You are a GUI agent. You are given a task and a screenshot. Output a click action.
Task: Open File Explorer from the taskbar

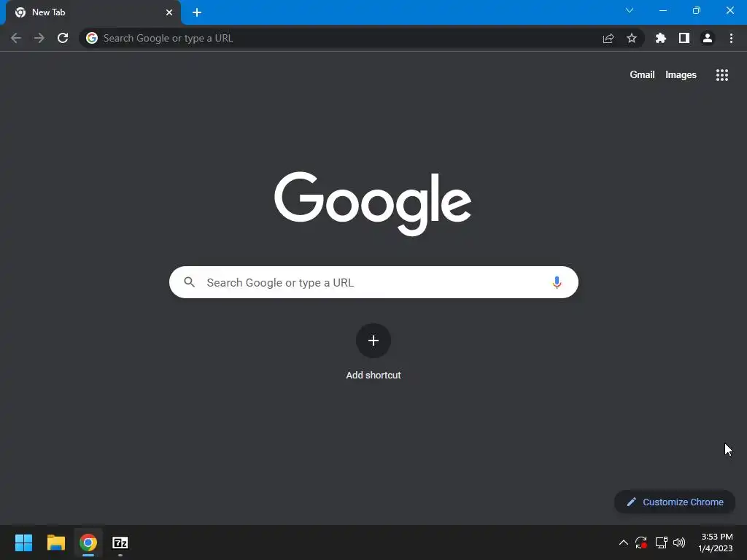point(55,542)
